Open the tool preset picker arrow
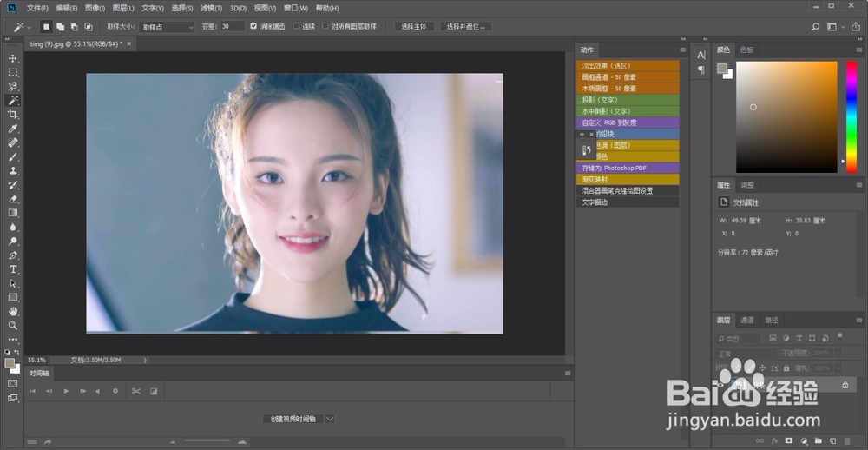This screenshot has width=868, height=450. tap(29, 27)
